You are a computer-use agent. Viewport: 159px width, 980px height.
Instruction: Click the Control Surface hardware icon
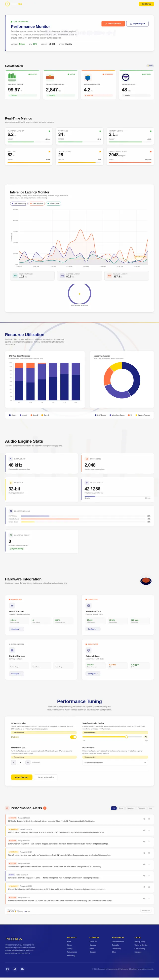coord(12,650)
